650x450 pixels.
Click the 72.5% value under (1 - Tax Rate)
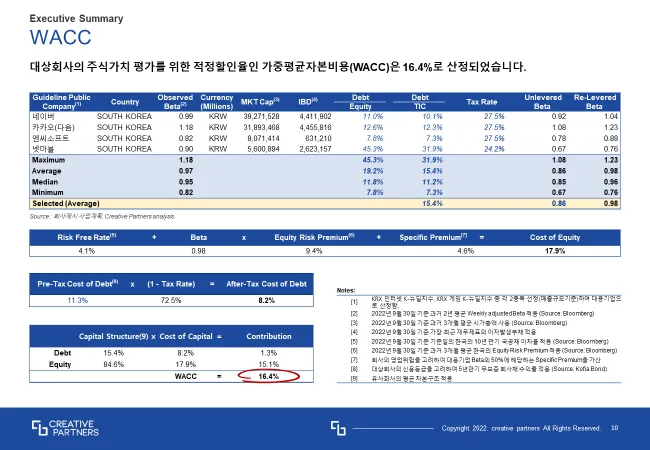point(171,300)
